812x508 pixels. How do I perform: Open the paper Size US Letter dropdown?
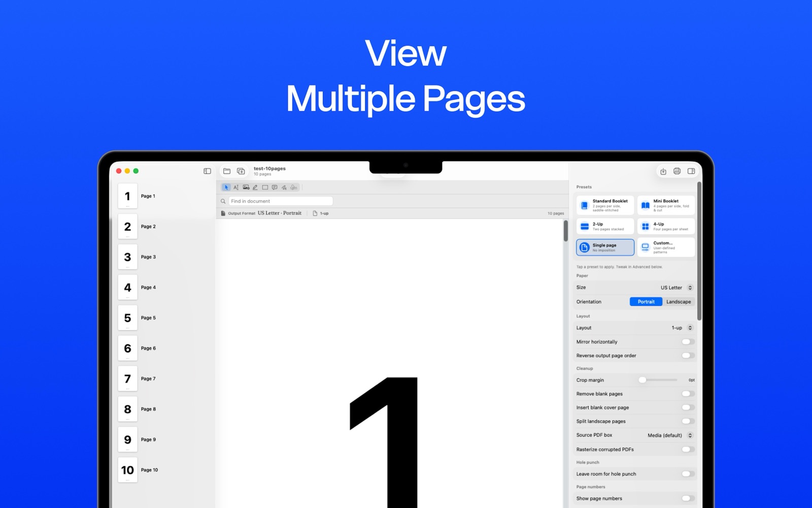(676, 288)
